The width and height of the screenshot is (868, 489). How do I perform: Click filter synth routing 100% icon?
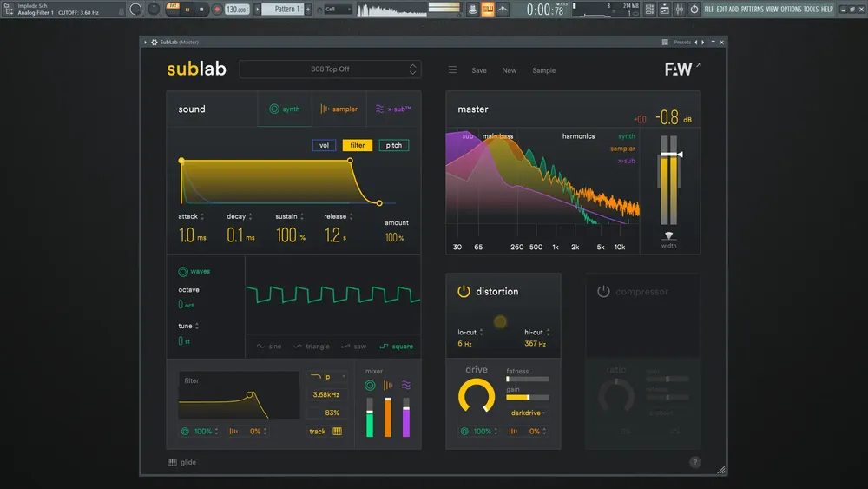pos(185,432)
